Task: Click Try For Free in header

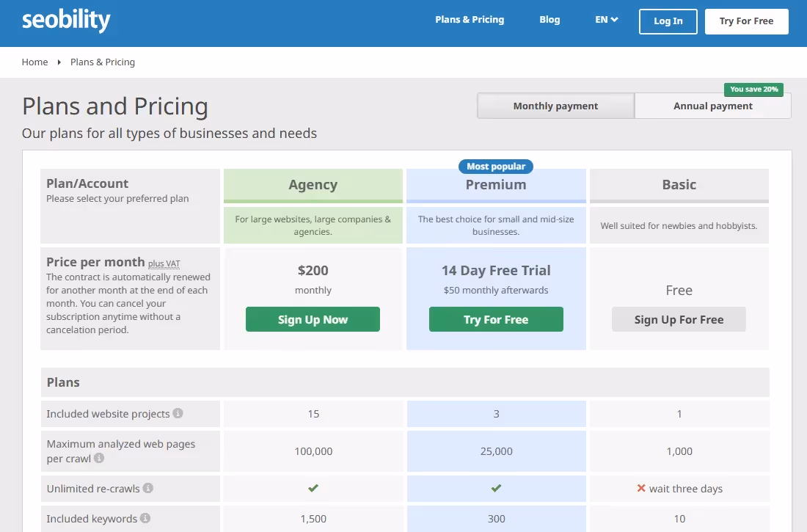Action: click(x=746, y=21)
